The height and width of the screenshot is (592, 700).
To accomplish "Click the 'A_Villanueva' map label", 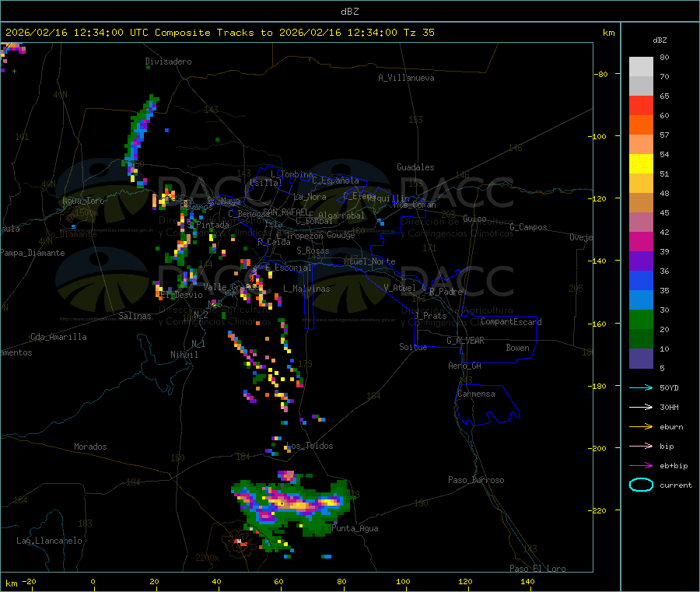I will [406, 78].
